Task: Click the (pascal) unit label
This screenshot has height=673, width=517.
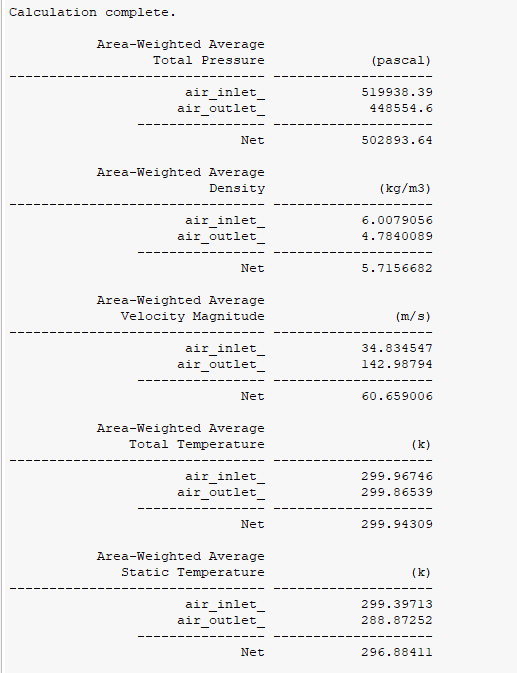Action: 401,60
